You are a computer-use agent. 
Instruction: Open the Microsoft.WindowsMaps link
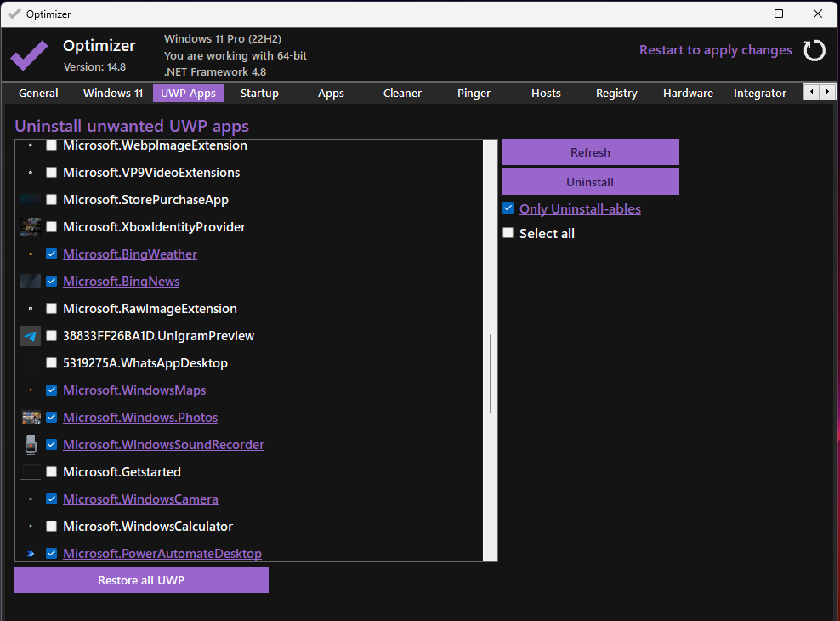coord(134,390)
